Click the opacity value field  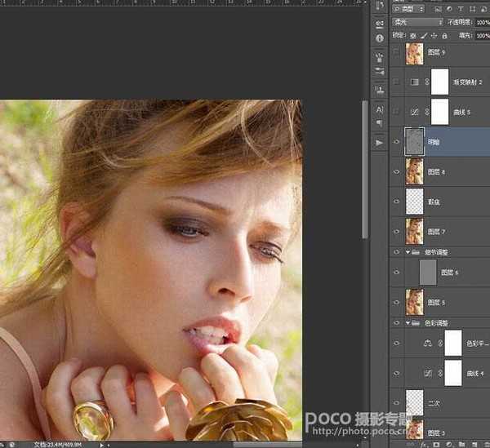[x=481, y=22]
